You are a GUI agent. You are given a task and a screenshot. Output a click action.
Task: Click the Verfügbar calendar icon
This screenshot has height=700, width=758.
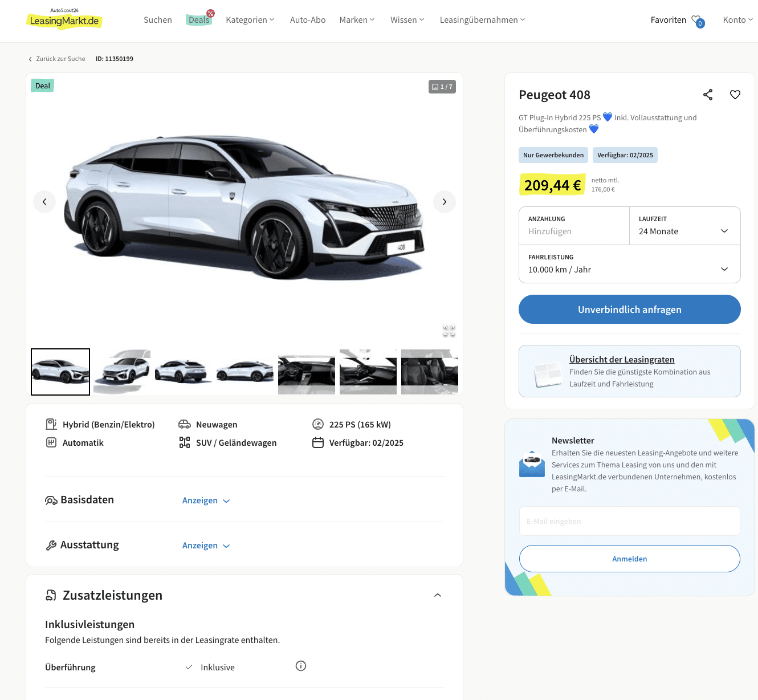(x=318, y=442)
